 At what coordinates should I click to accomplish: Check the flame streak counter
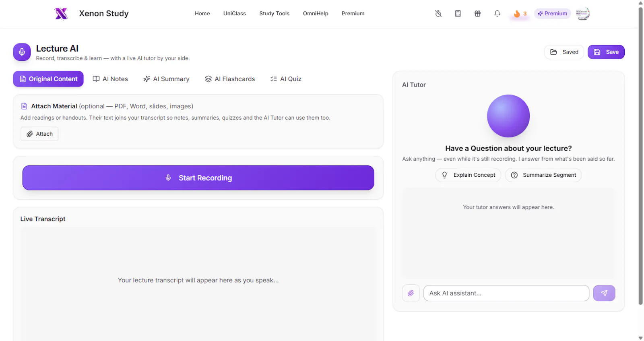pos(520,14)
